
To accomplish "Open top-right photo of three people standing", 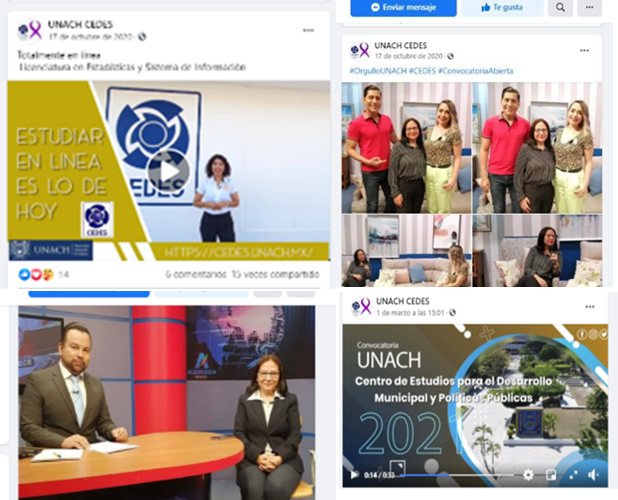I will [x=538, y=147].
